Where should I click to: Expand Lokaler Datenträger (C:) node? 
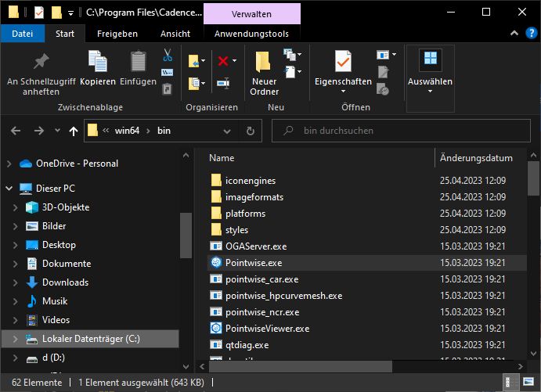(15, 339)
